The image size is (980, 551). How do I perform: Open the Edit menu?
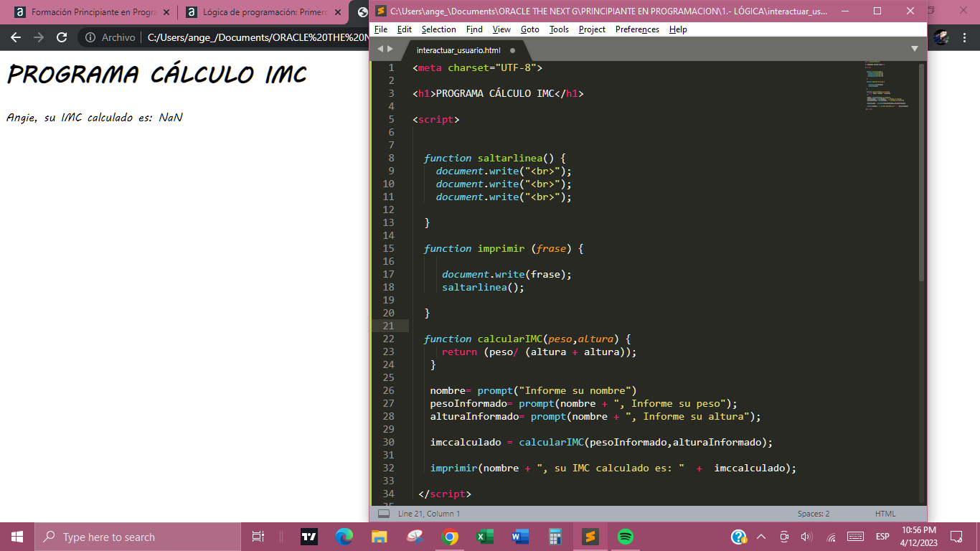point(405,29)
